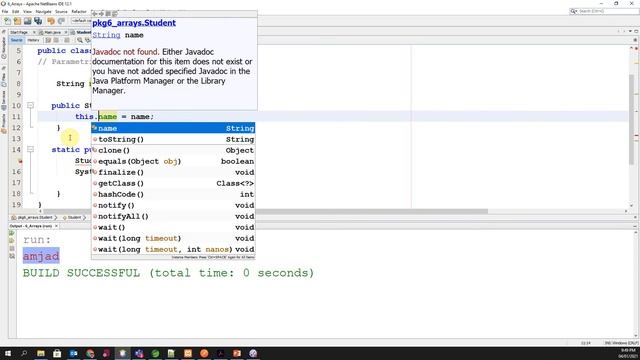640x360 pixels.
Task: Close the Output - 6_Arrays tab
Action: tap(56, 226)
